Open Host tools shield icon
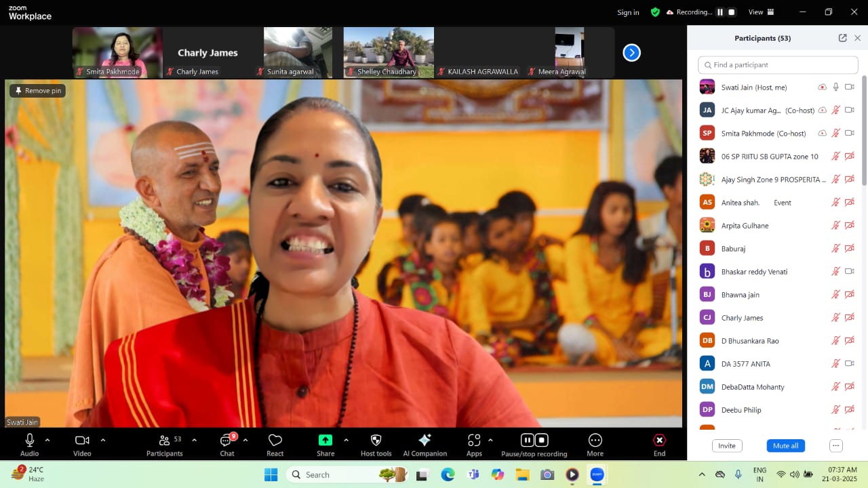The width and height of the screenshot is (868, 488). coord(376,441)
